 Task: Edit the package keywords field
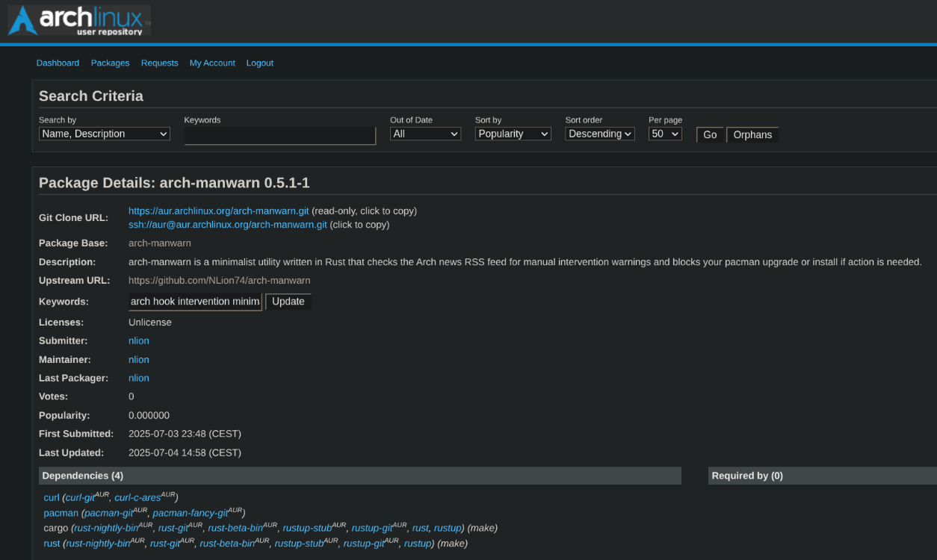pos(195,302)
